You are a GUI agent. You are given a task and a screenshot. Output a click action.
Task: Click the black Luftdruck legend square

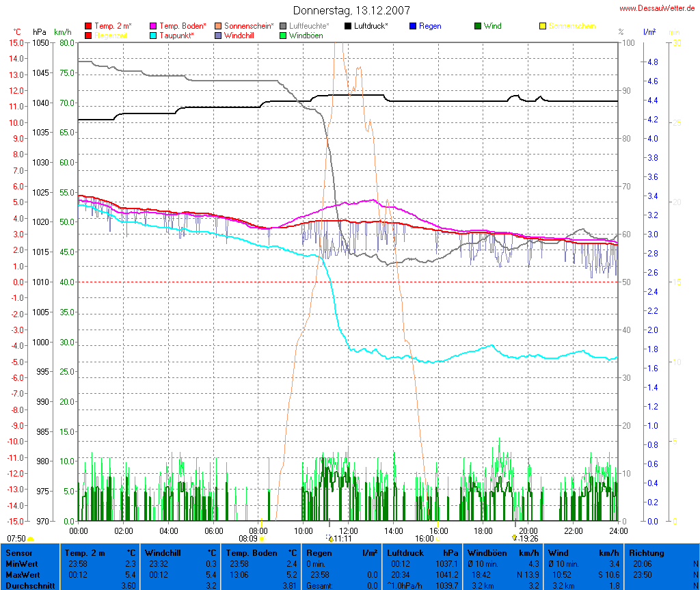(x=348, y=27)
